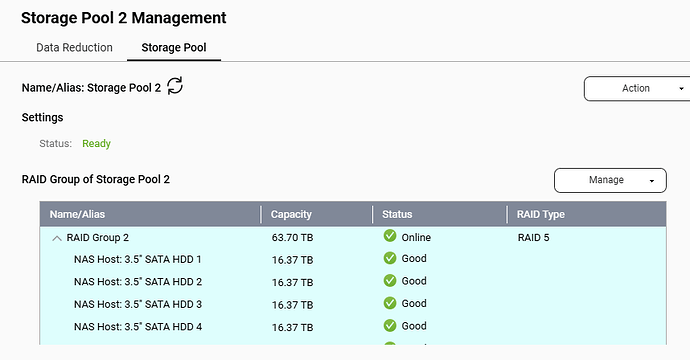Switch to the Data Reduction tab
690x360 pixels.
[x=74, y=48]
